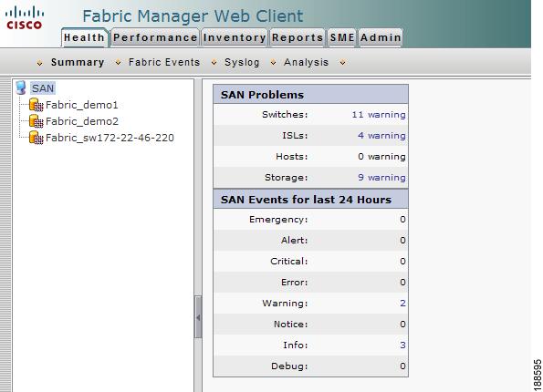Open the Reports tab
The image size is (543, 392).
point(298,37)
